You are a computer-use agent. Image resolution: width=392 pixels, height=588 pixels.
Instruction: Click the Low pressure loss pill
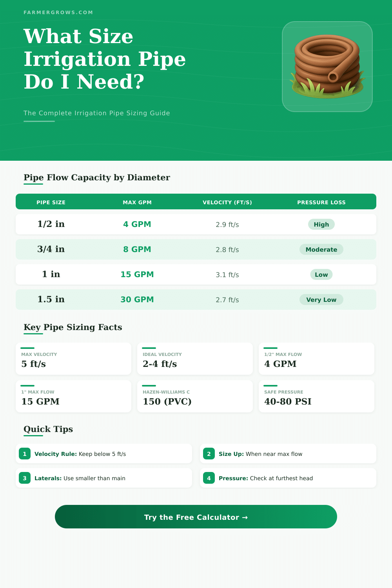click(321, 274)
